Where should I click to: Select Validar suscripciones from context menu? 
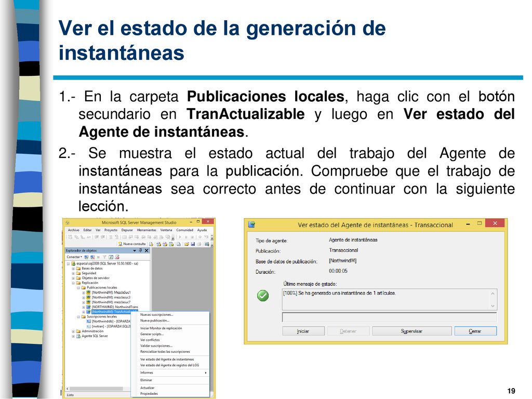click(x=170, y=345)
